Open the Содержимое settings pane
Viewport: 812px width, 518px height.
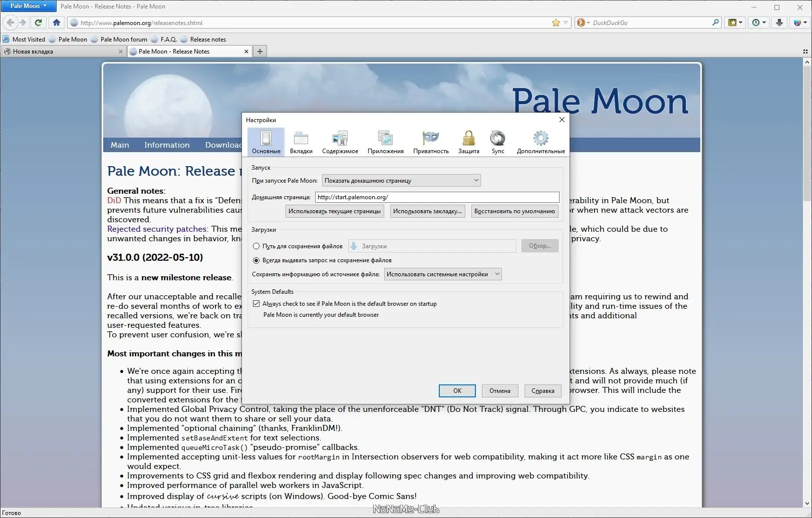coord(340,142)
